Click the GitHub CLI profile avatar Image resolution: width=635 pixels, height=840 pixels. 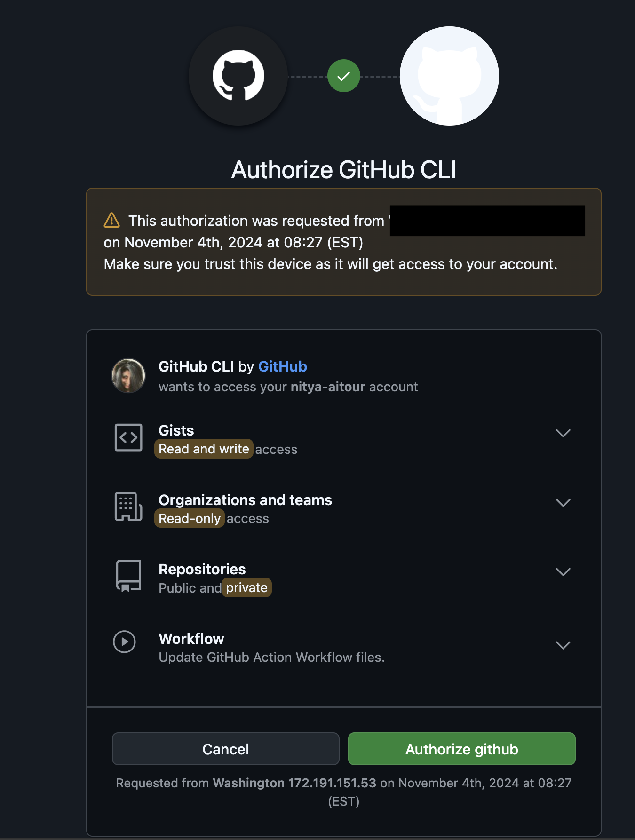coord(128,375)
